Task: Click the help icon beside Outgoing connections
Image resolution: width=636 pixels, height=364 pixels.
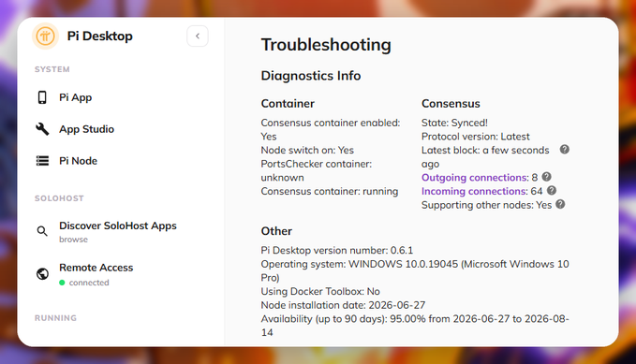Action: [546, 177]
